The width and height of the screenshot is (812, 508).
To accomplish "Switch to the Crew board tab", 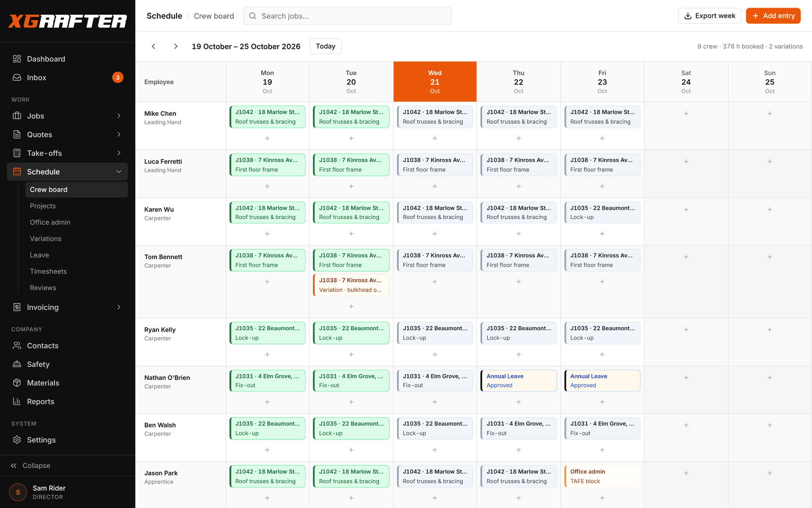I will pos(214,16).
